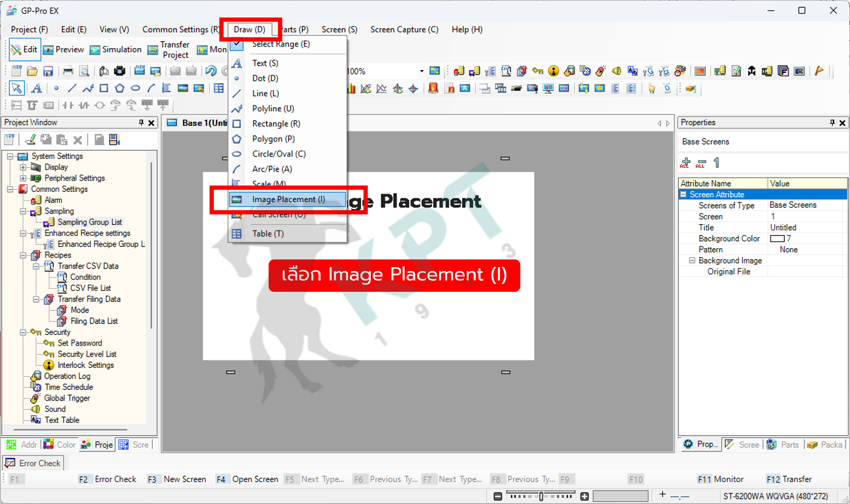Screen dimensions: 850x504
Task: Click the Transfer Project button
Action: (169, 49)
